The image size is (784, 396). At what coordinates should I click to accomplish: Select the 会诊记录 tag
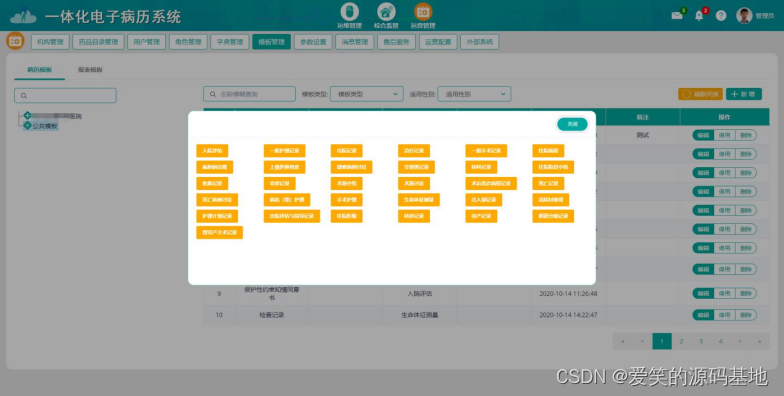280,184
